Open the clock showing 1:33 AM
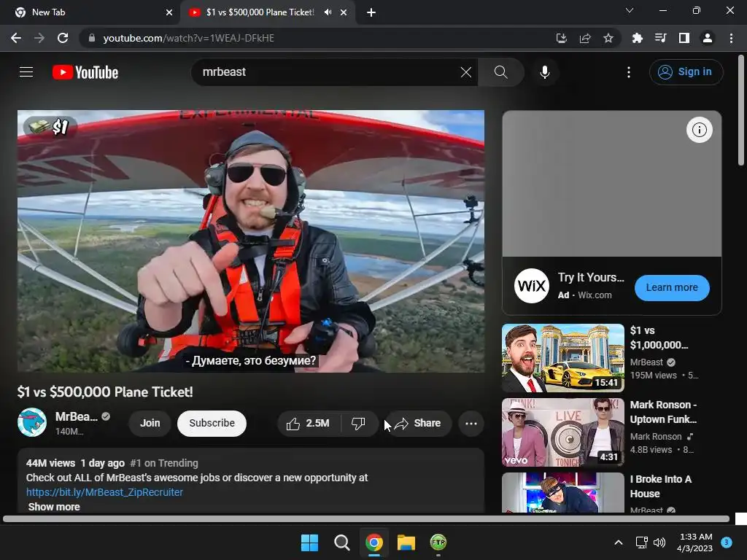747x560 pixels. 695,542
